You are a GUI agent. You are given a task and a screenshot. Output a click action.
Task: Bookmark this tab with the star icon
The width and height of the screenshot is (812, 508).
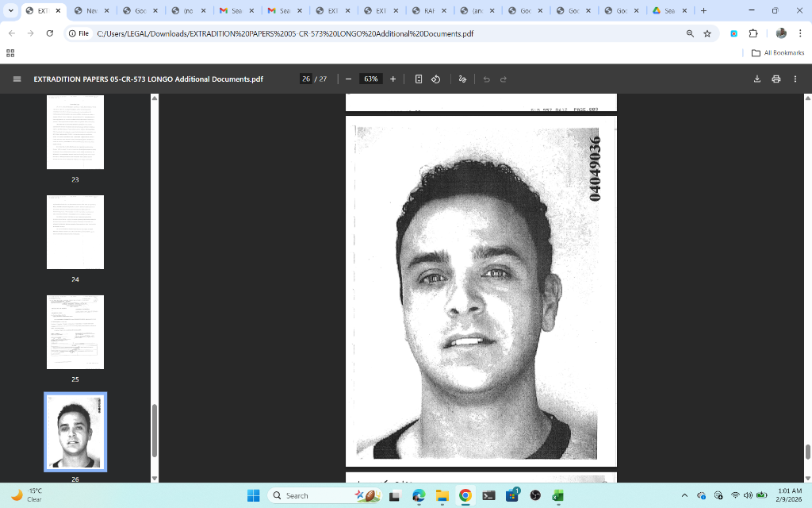point(707,33)
